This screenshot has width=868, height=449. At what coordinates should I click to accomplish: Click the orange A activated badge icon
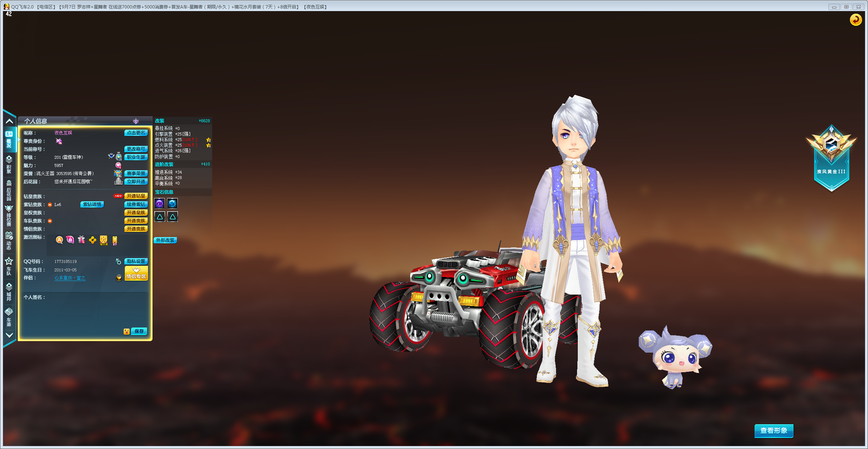(59, 240)
